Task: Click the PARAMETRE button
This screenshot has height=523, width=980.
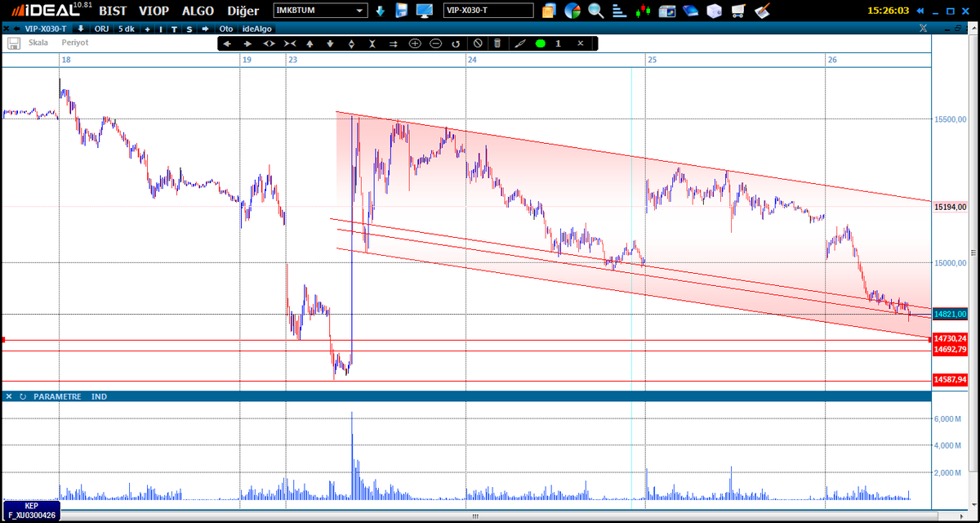Action: 57,396
